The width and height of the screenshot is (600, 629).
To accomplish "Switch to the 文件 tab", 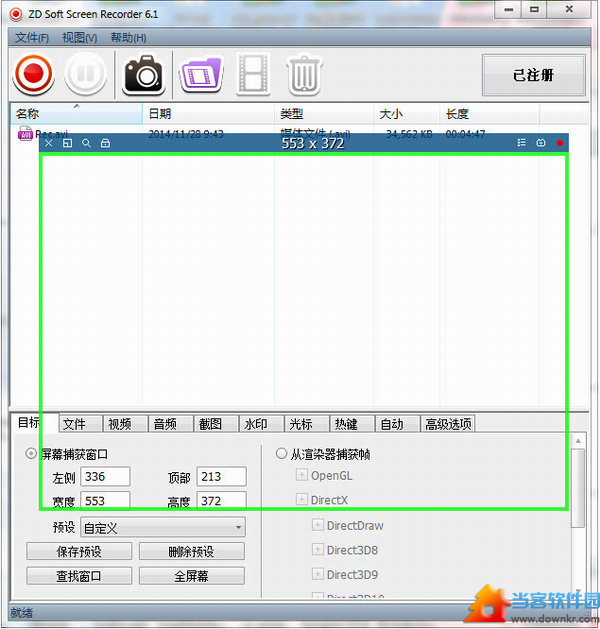I will click(x=80, y=424).
